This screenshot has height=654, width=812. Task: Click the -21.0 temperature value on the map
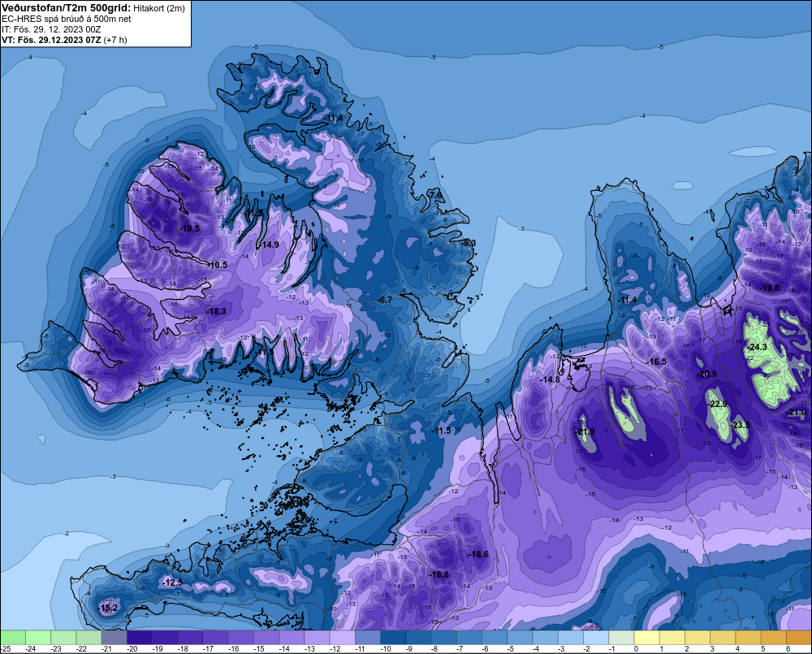797,413
